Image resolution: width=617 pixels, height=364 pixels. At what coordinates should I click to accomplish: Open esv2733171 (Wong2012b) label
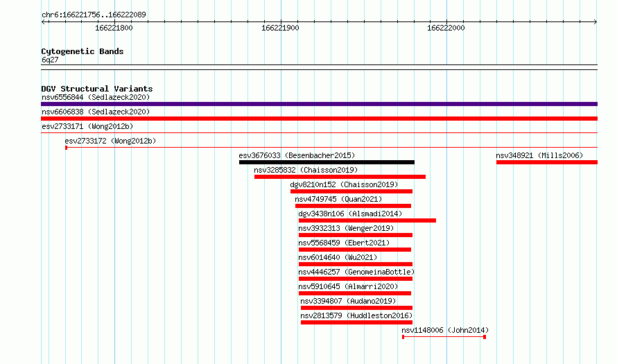point(87,126)
